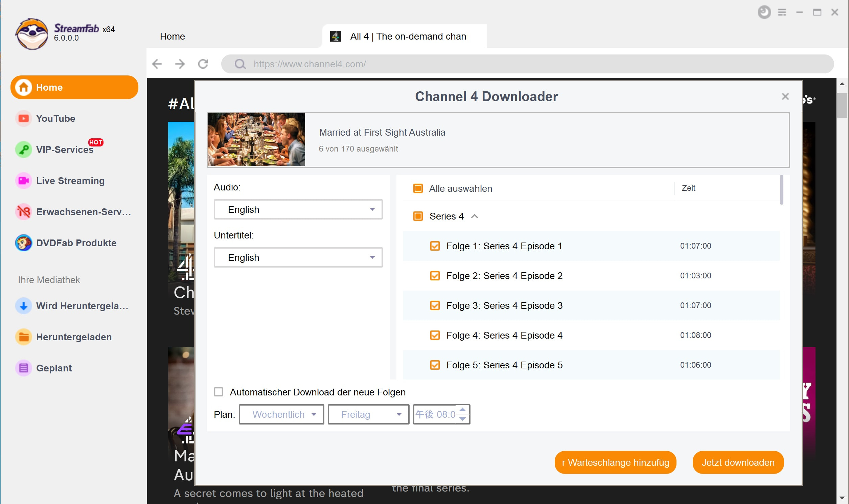849x504 pixels.
Task: Click the page scroll down arrow
Action: [x=842, y=498]
